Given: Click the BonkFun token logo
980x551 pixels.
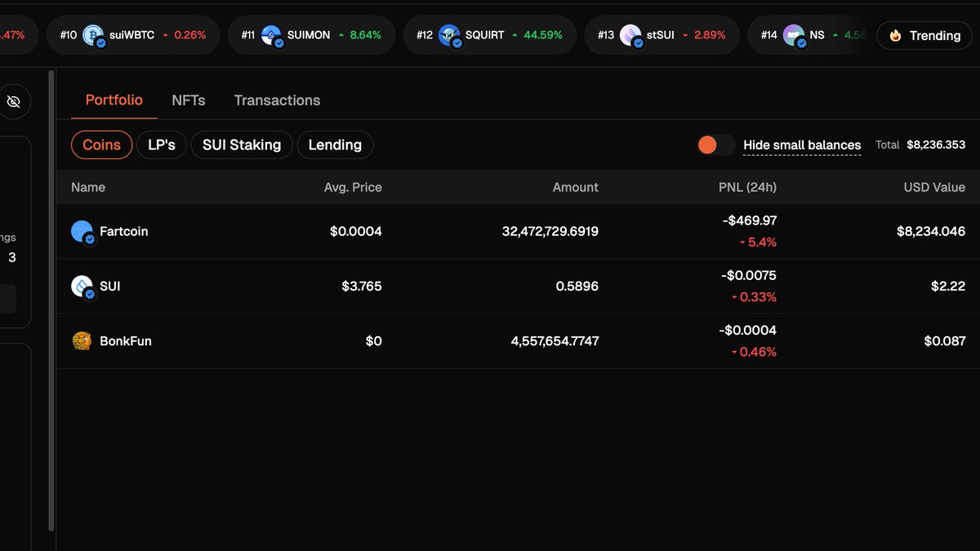Looking at the screenshot, I should tap(81, 341).
